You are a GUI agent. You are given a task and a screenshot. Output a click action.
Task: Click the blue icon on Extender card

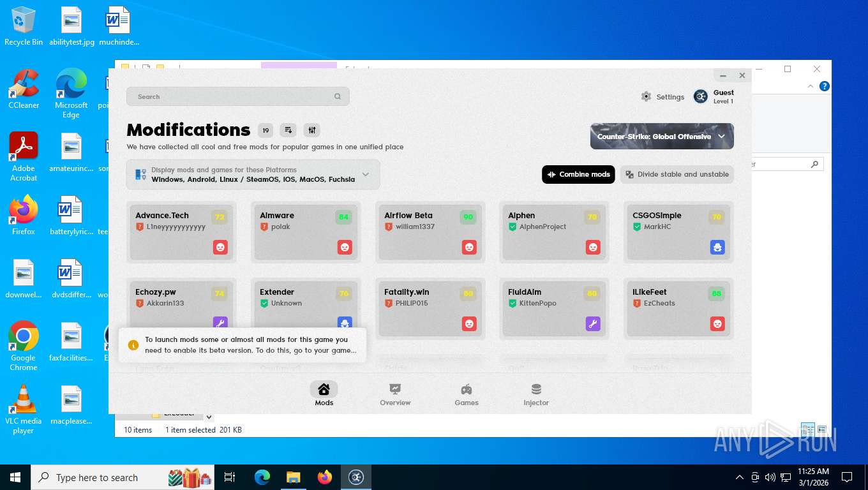click(x=345, y=323)
